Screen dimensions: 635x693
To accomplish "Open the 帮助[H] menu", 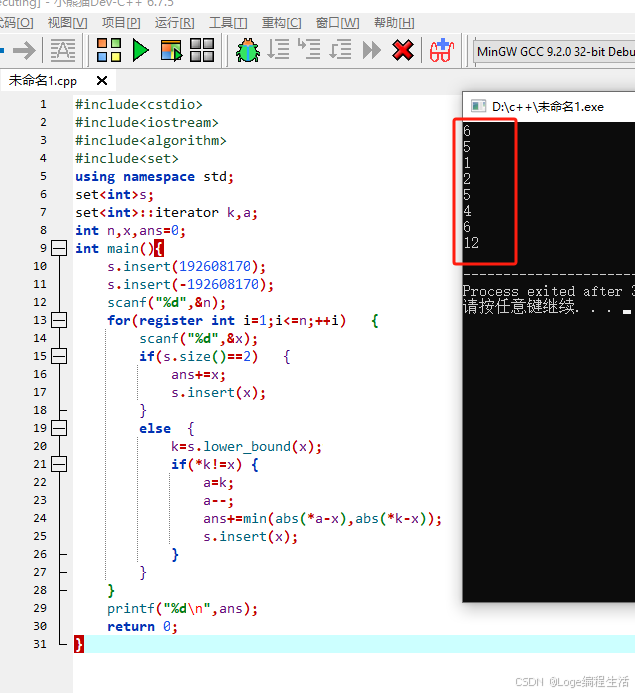I will click(x=394, y=23).
